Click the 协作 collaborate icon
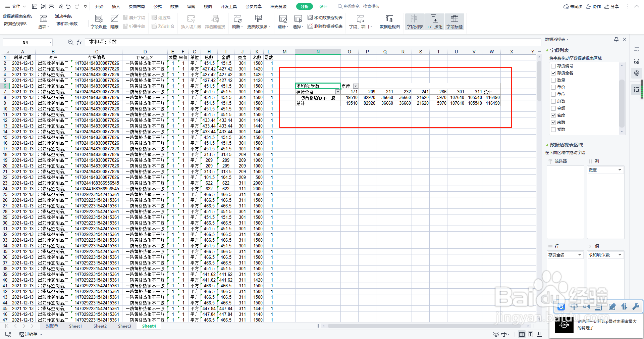 (x=593, y=6)
